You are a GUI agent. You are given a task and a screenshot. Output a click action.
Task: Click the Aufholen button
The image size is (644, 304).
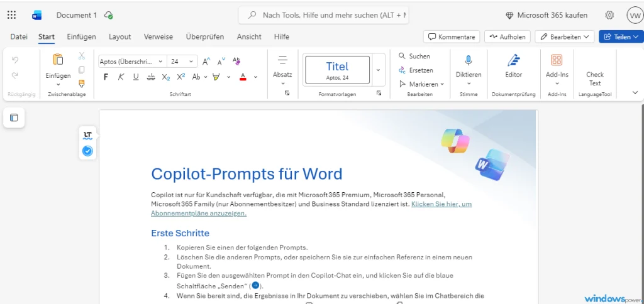click(508, 36)
